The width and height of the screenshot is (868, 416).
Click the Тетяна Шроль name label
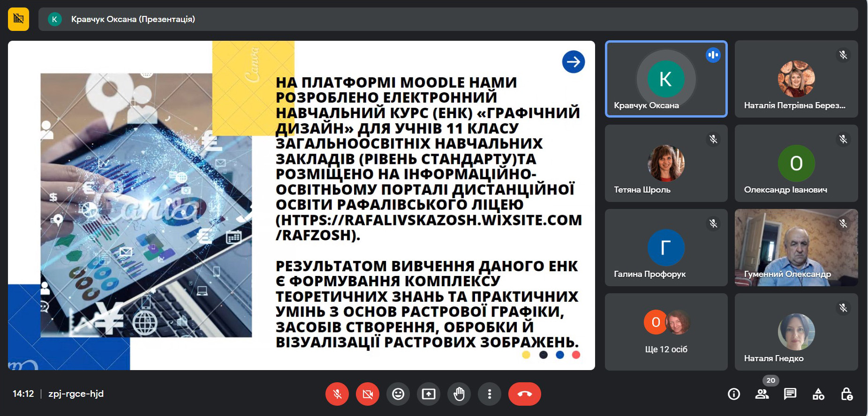tap(642, 190)
